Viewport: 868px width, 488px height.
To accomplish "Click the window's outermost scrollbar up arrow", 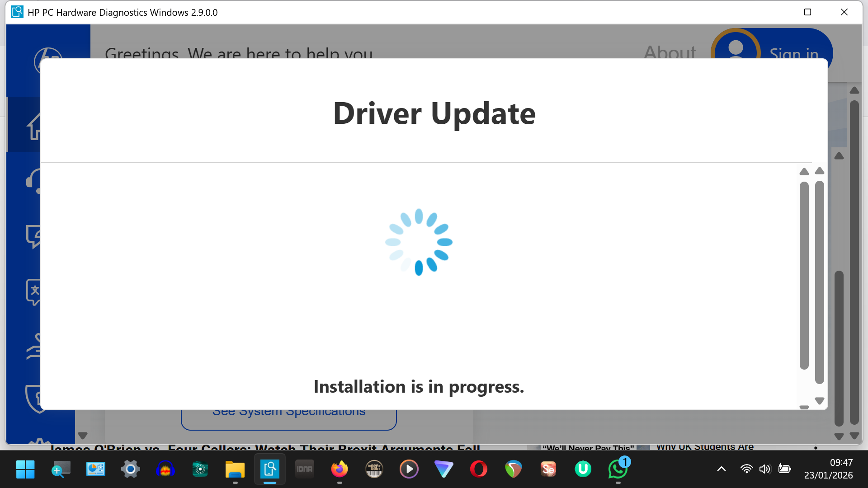I will click(x=854, y=90).
